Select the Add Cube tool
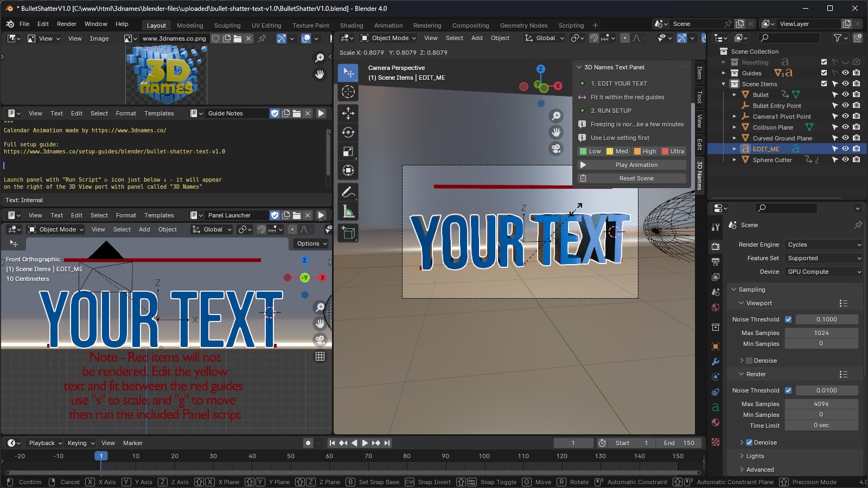 point(348,232)
